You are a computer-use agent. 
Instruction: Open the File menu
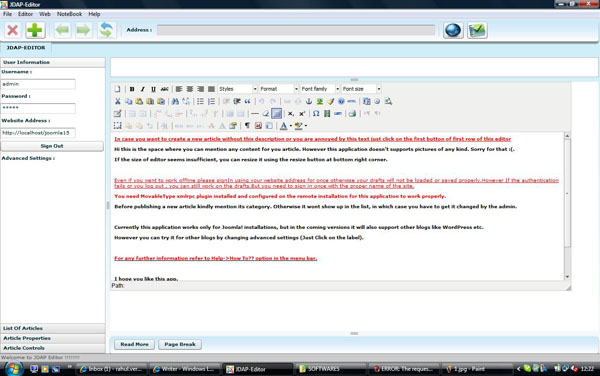7,14
